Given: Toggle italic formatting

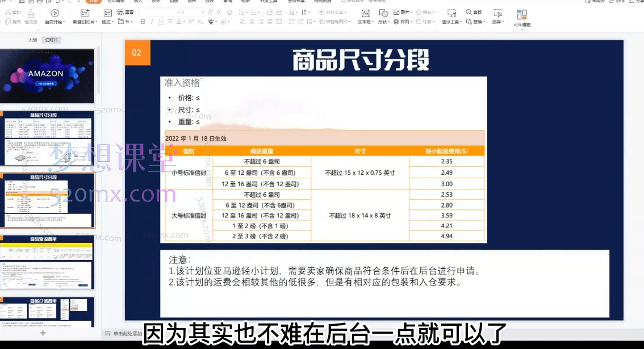Looking at the screenshot, I should point(152,22).
